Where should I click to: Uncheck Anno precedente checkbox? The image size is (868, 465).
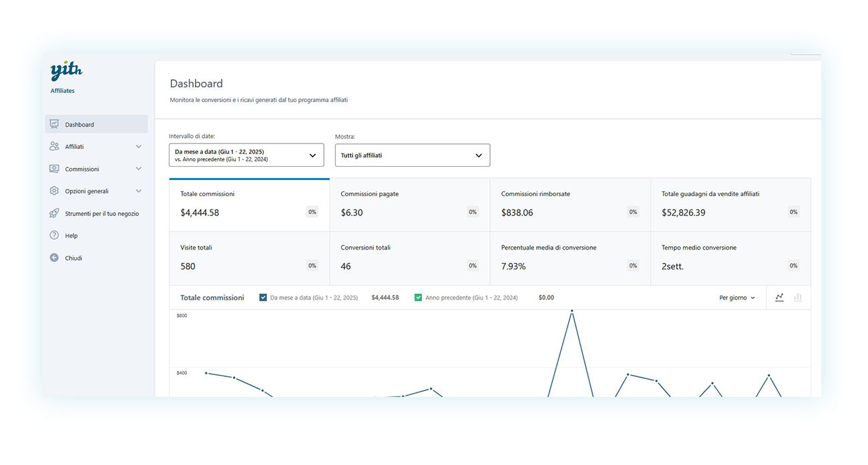(418, 298)
